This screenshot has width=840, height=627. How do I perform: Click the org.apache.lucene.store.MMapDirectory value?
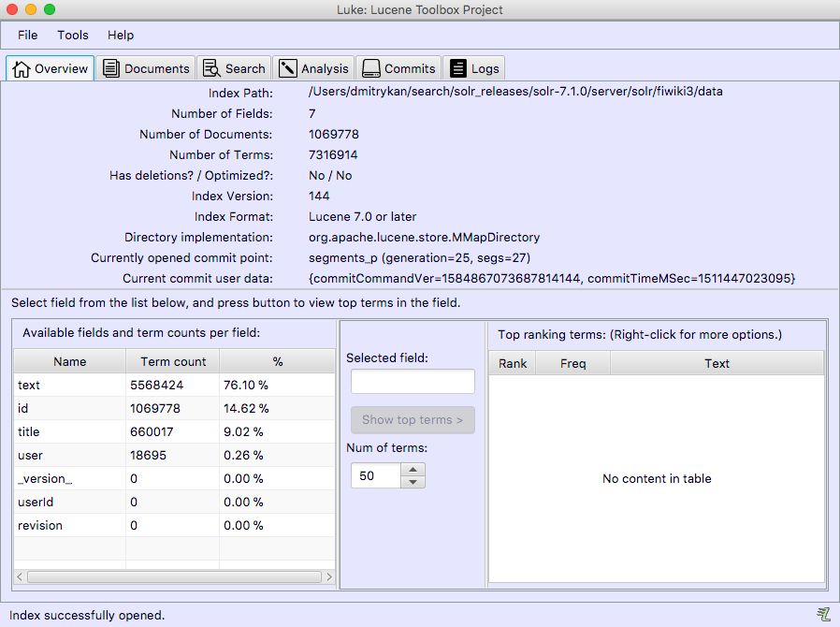[x=425, y=238]
